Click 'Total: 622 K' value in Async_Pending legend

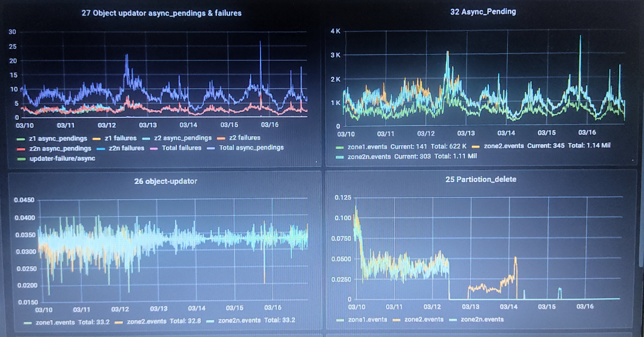pyautogui.click(x=448, y=146)
